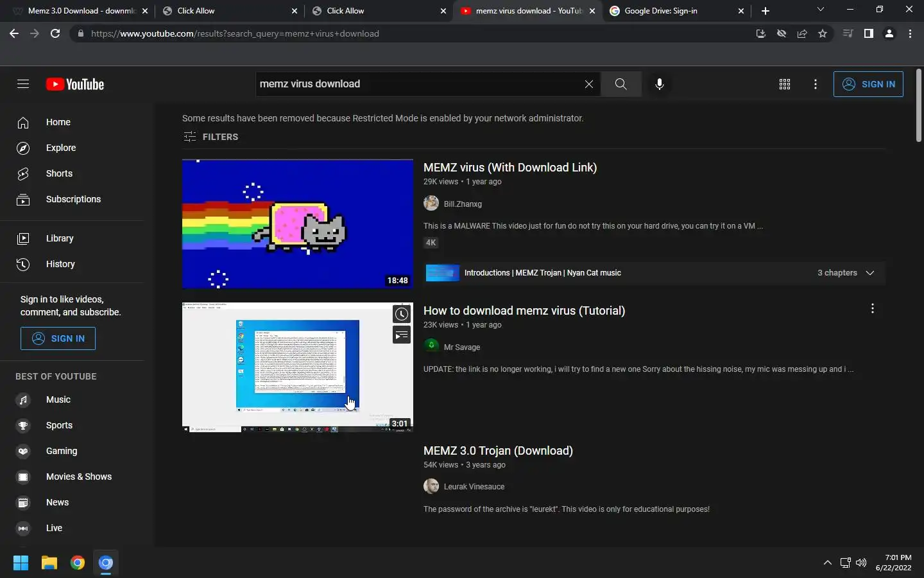Image resolution: width=924 pixels, height=578 pixels.
Task: Open the YouTube hamburger guide menu
Action: 23,84
